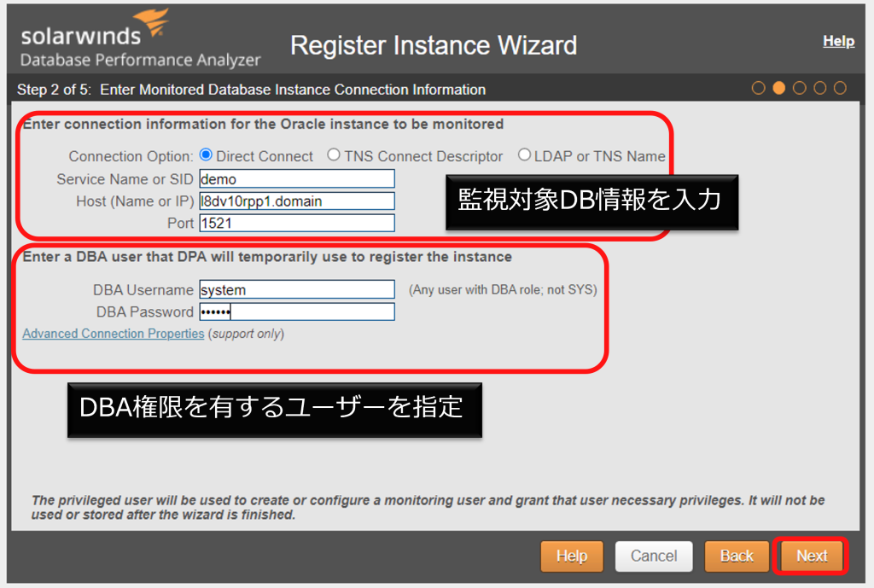Click the Host Name or IP field

click(x=296, y=201)
